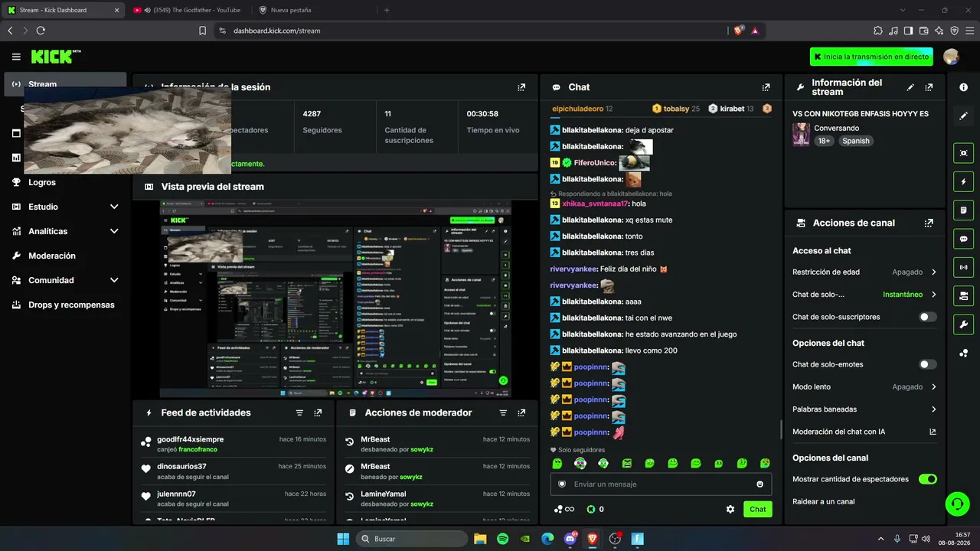Open Moderación in the left sidebar
The height and width of the screenshot is (551, 980).
65,256
